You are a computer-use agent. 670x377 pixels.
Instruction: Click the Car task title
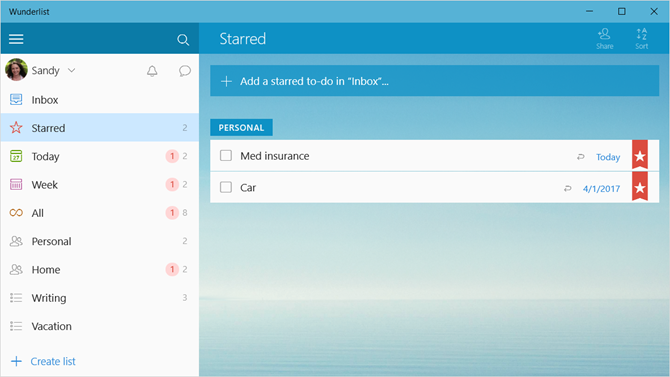point(248,188)
